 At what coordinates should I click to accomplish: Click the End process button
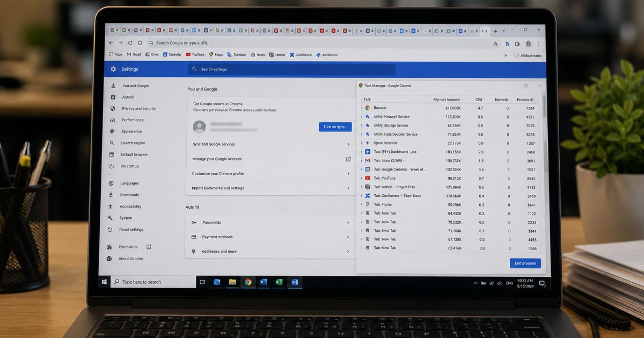click(525, 263)
